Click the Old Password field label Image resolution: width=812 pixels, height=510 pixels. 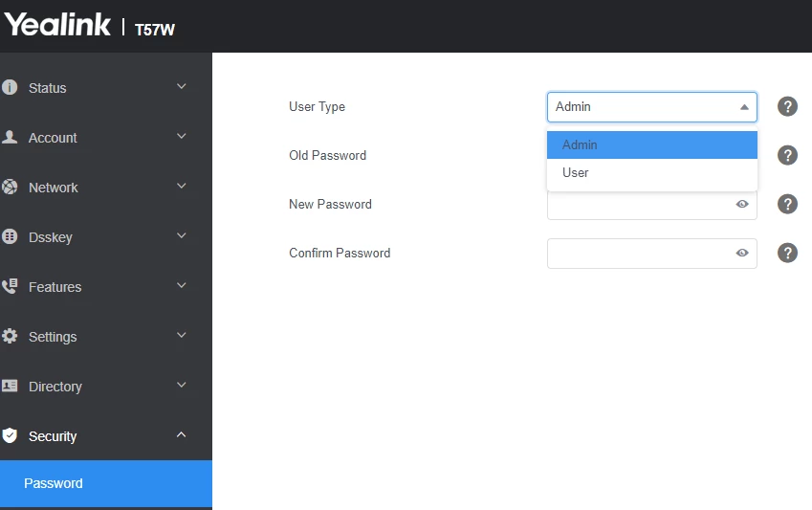pyautogui.click(x=328, y=155)
